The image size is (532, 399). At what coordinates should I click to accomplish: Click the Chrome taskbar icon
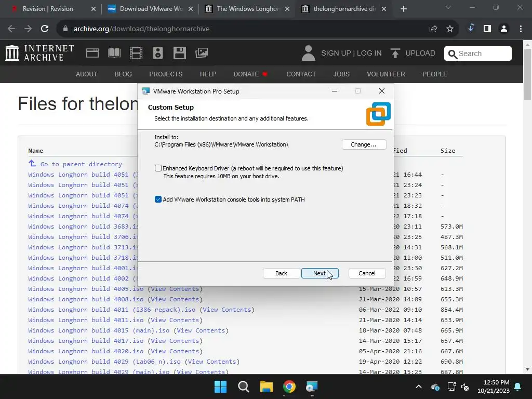(289, 387)
